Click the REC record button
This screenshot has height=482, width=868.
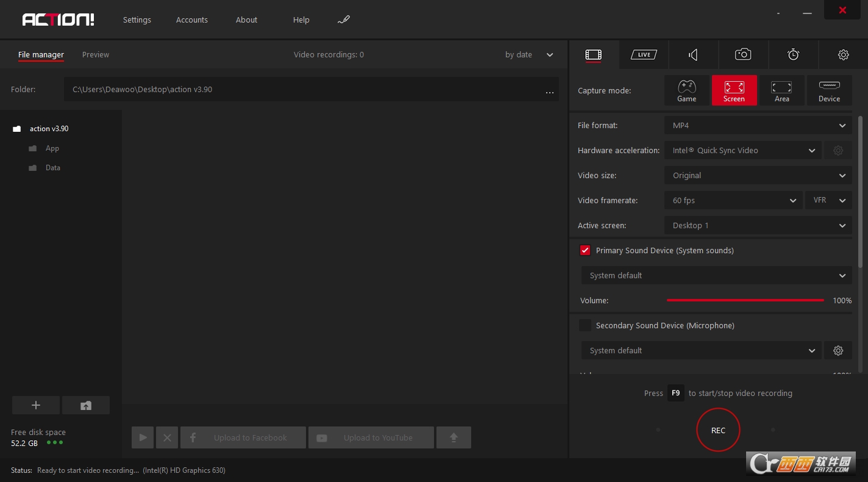tap(718, 430)
